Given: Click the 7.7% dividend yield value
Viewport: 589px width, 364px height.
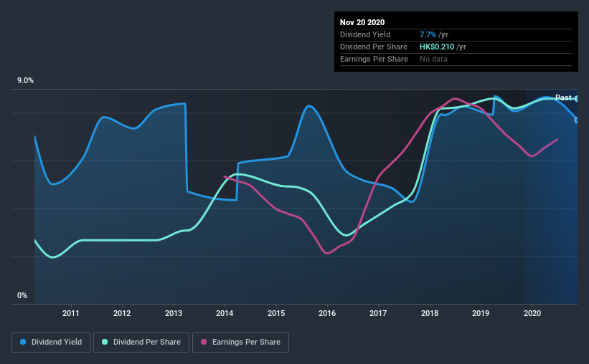Looking at the screenshot, I should click(428, 34).
